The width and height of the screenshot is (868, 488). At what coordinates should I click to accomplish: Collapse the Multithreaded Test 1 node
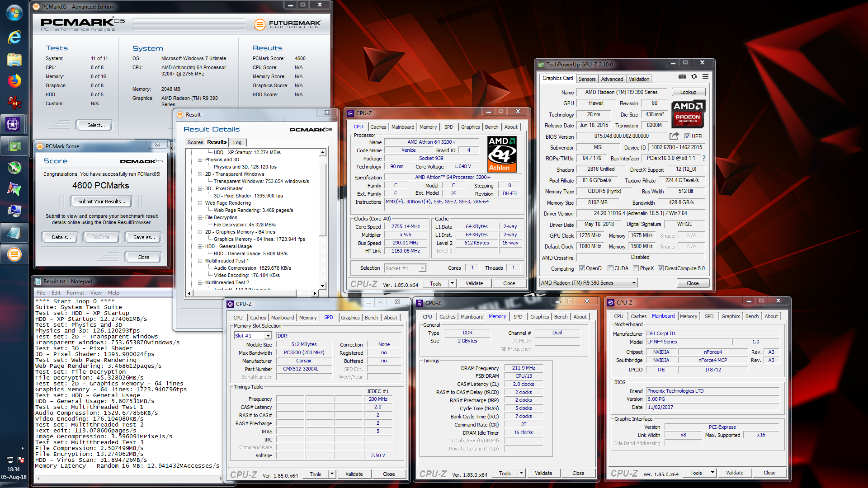pos(200,261)
